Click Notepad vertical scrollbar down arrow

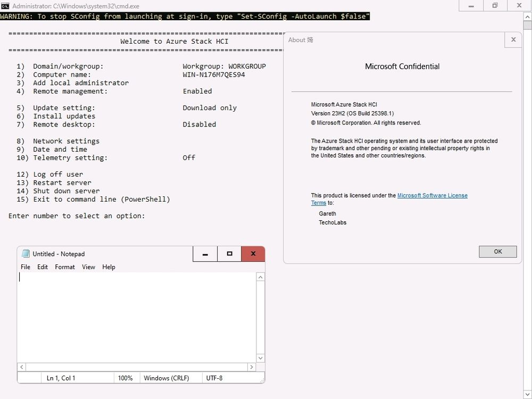tap(261, 358)
